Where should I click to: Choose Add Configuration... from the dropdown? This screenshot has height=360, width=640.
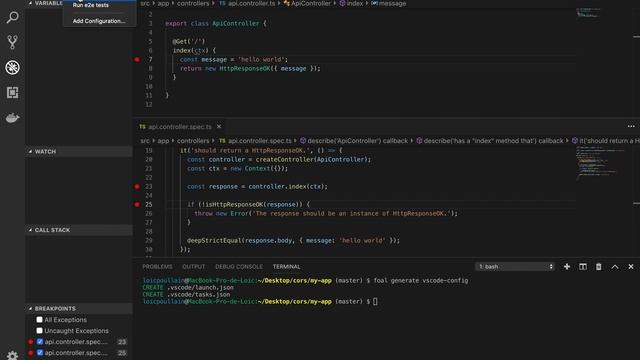coord(99,21)
